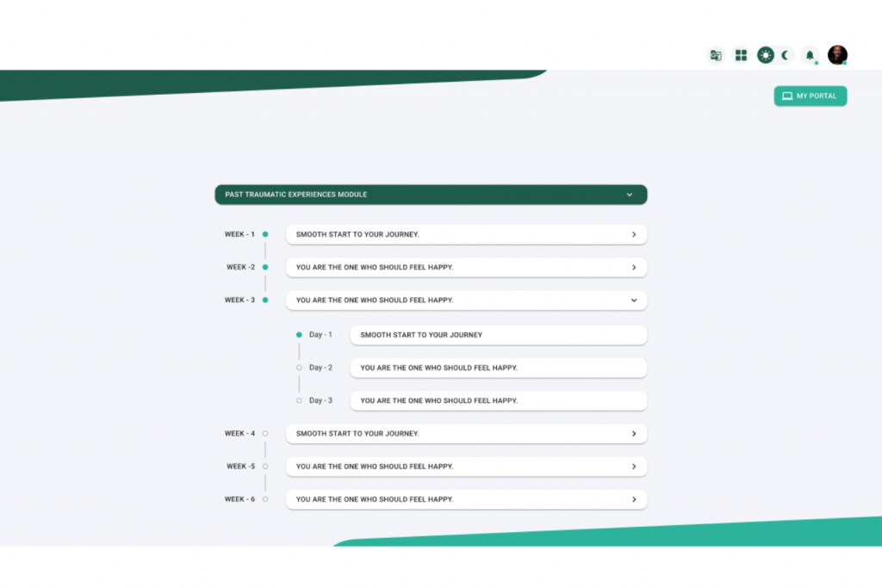Viewport: 882px width, 588px height.
Task: Expand Week 1 row arrow
Action: 634,234
